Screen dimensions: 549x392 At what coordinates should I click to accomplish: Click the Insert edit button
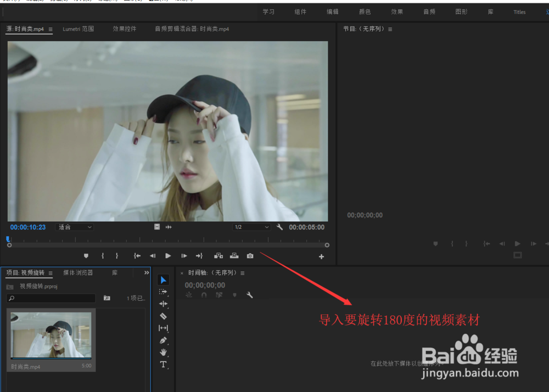click(219, 256)
